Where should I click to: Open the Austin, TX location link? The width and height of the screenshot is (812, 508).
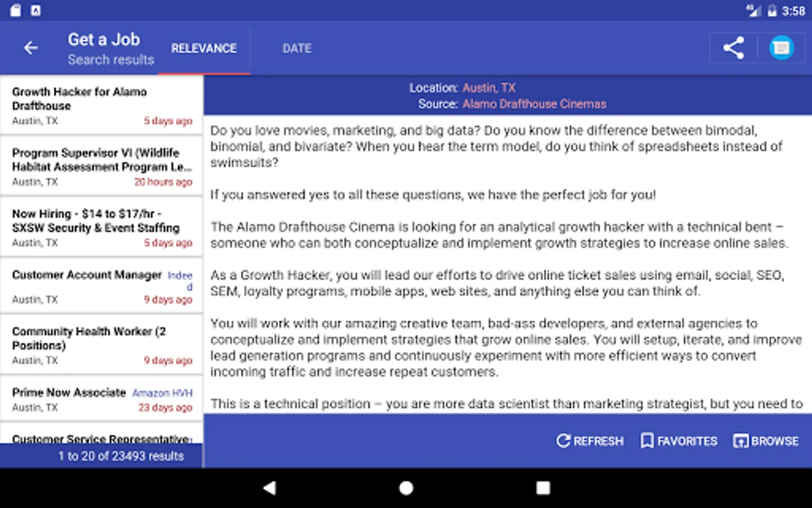coord(489,87)
